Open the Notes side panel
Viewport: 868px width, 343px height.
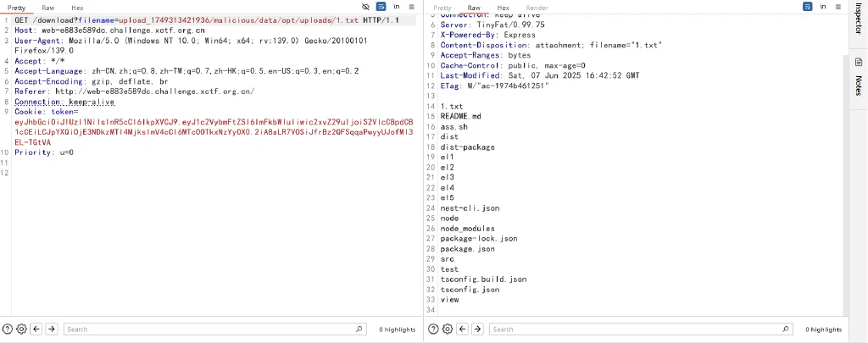point(859,86)
